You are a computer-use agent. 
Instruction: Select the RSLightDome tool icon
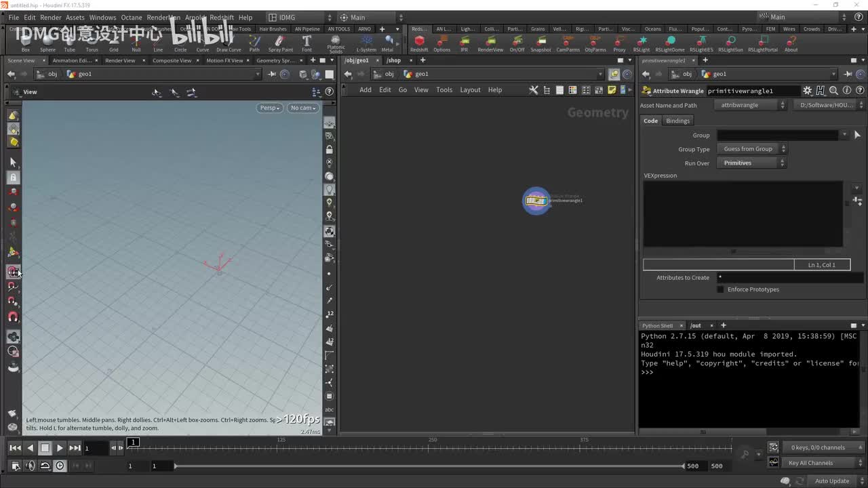(669, 42)
